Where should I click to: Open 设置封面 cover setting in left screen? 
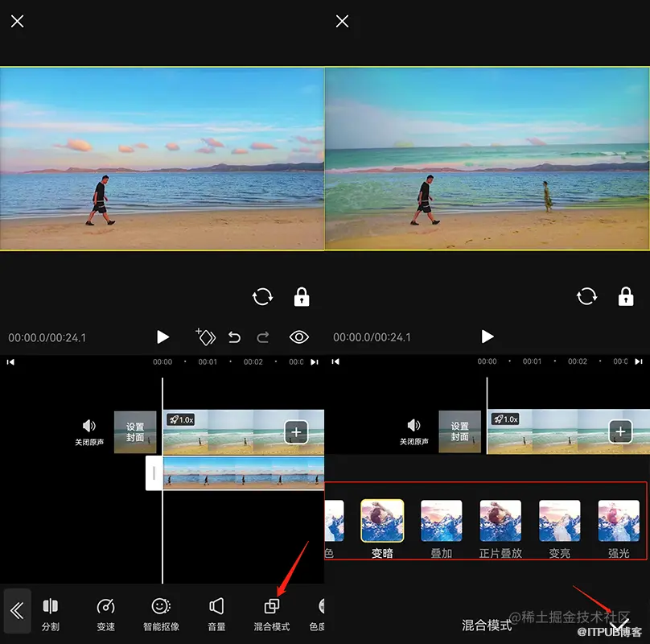coord(135,432)
